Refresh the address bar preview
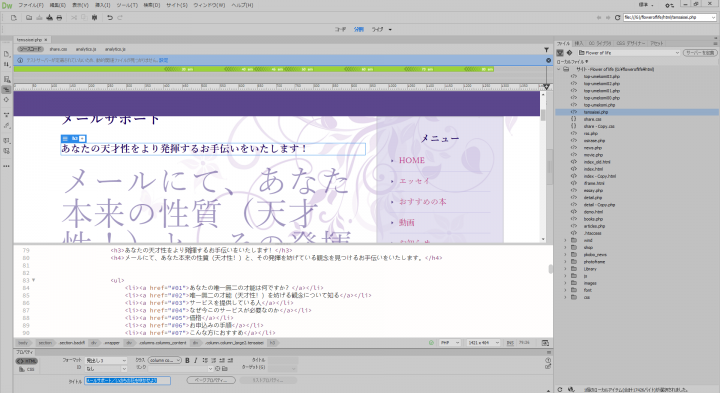The width and height of the screenshot is (720, 393). pyautogui.click(x=618, y=17)
